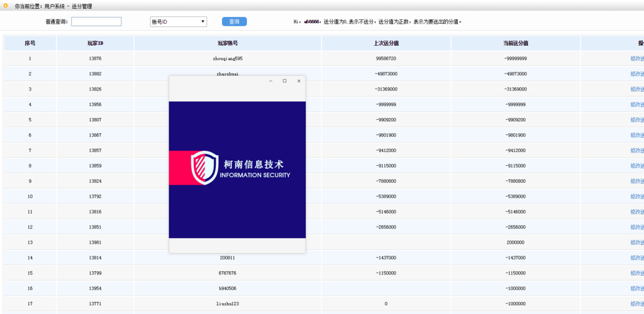Open the 账号ID dropdown
644x314 pixels.
pos(179,22)
